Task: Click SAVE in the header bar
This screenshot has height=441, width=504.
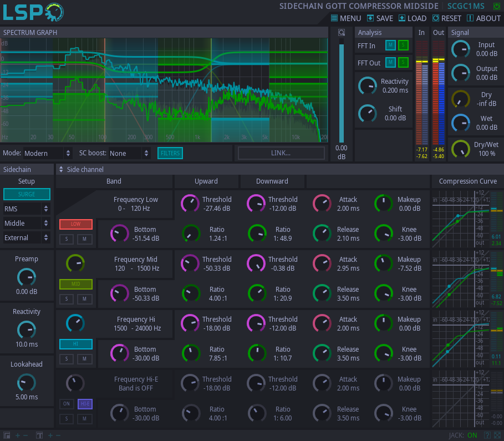Action: [x=380, y=18]
